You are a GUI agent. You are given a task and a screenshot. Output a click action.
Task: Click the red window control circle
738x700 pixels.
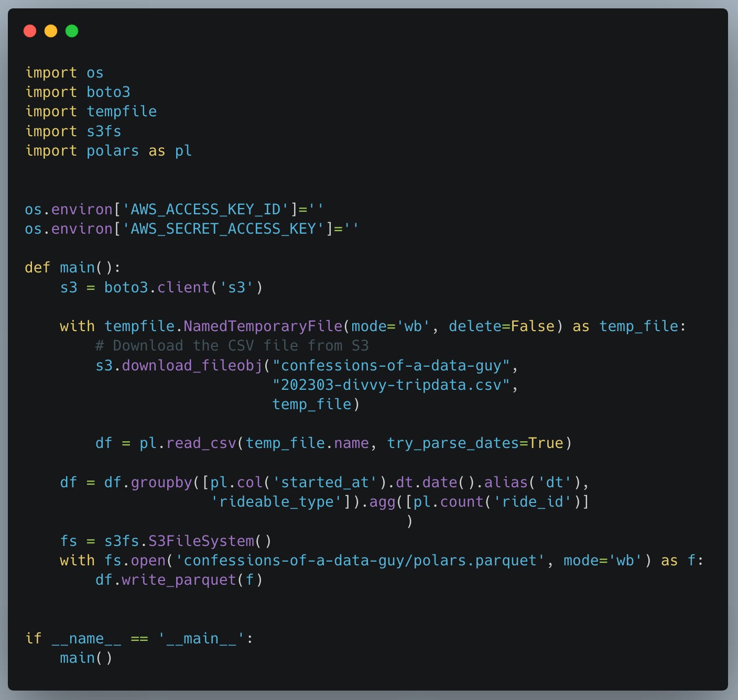(x=31, y=31)
